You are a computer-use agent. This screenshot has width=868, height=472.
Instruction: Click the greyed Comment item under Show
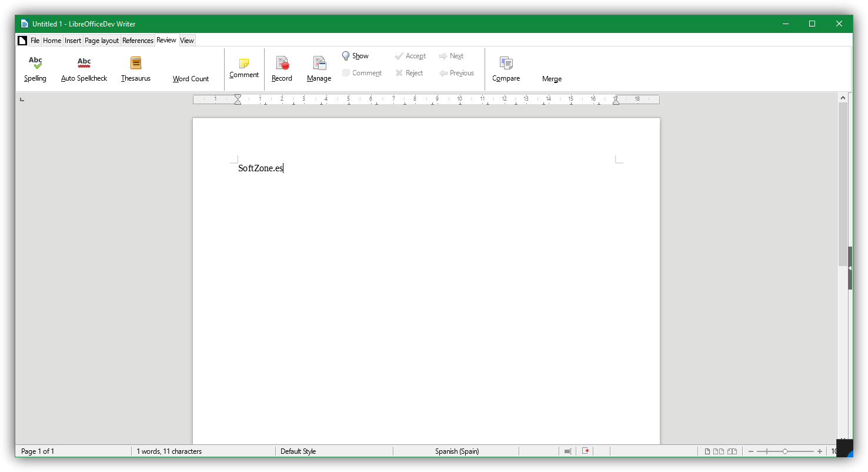point(362,73)
